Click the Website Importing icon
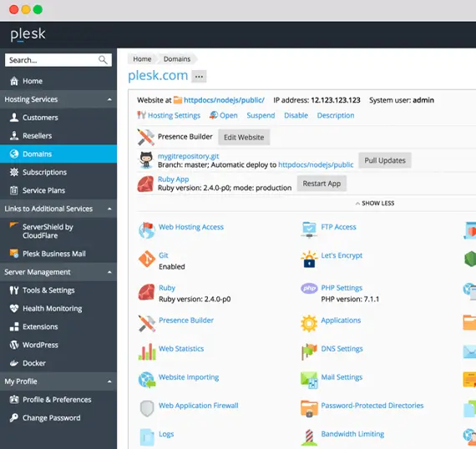This screenshot has height=449, width=476. 147,380
